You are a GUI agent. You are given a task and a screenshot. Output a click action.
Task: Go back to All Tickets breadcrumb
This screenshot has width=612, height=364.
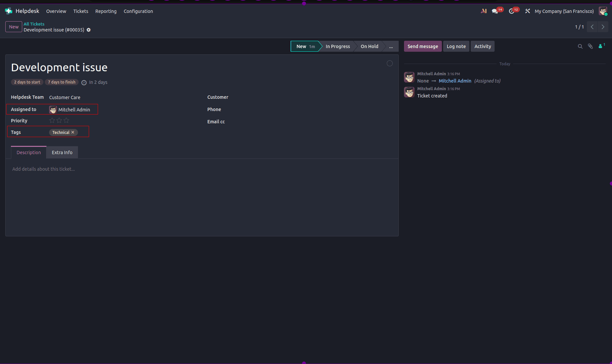click(x=34, y=24)
